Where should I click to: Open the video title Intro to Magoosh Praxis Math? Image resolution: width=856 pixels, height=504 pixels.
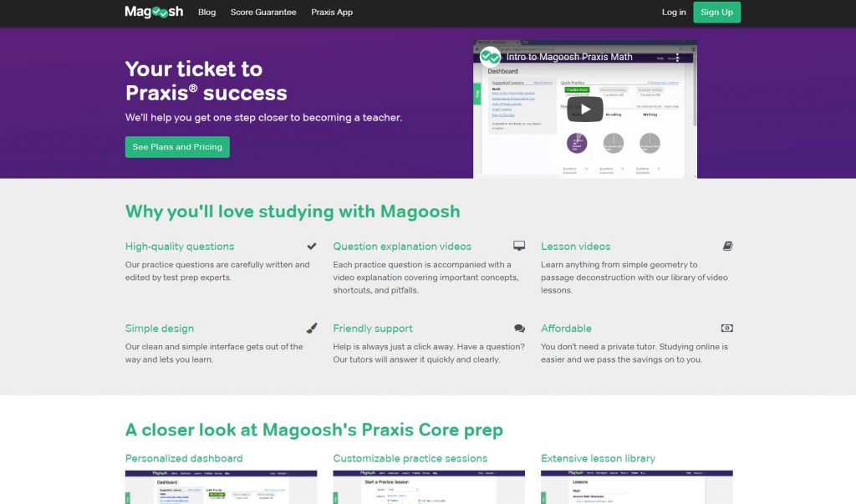[569, 57]
